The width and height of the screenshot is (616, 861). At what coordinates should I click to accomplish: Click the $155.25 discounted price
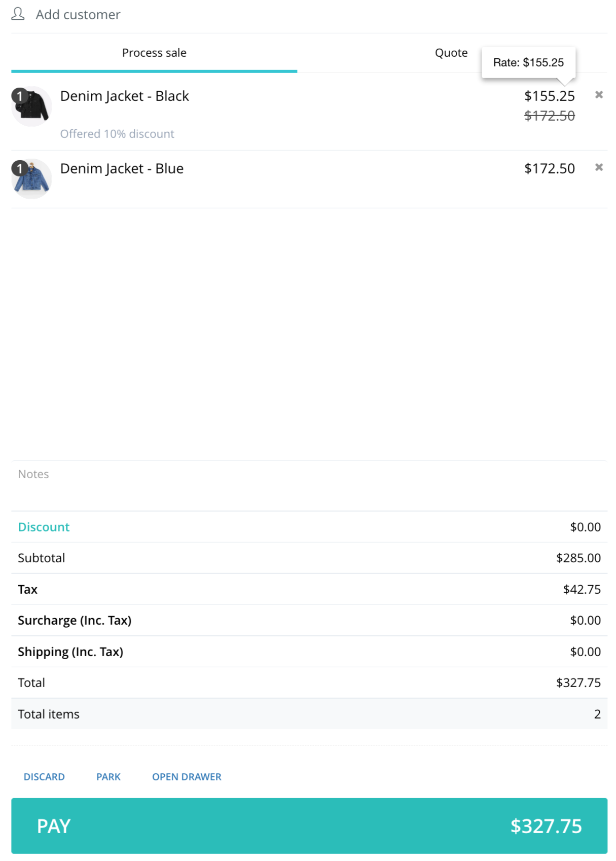pos(549,96)
